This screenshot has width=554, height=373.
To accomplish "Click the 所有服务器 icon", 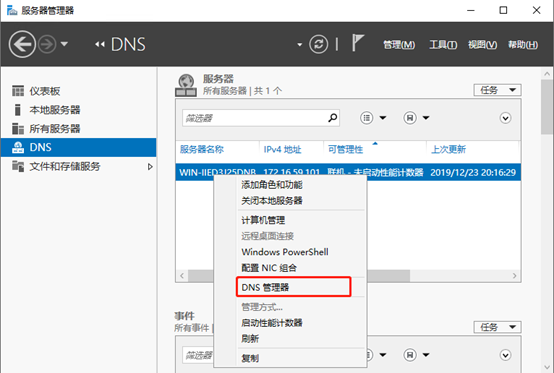I will [x=18, y=129].
